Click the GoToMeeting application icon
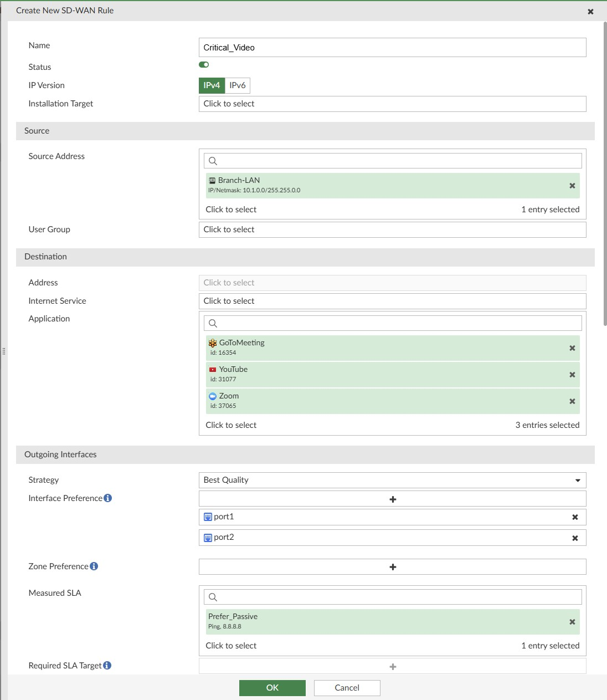Screen dimensions: 607x700 coord(213,343)
